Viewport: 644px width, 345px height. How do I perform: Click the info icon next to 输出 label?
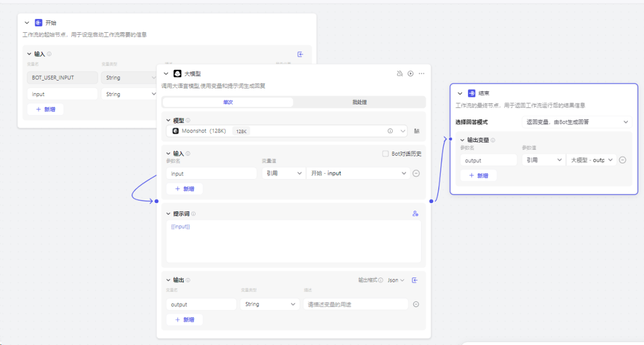pos(188,281)
